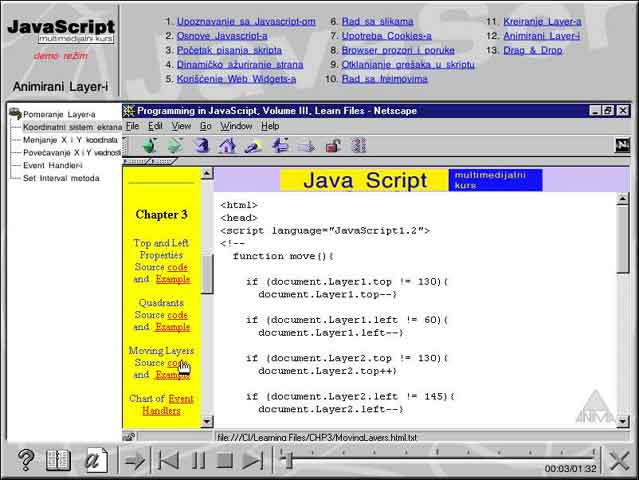This screenshot has height=480, width=639.
Task: Open the Edit menu in Netscape
Action: pos(155,126)
